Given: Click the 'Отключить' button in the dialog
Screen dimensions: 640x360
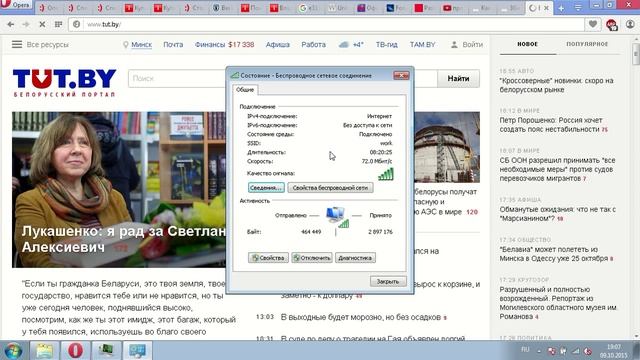Looking at the screenshot, I should (312, 258).
